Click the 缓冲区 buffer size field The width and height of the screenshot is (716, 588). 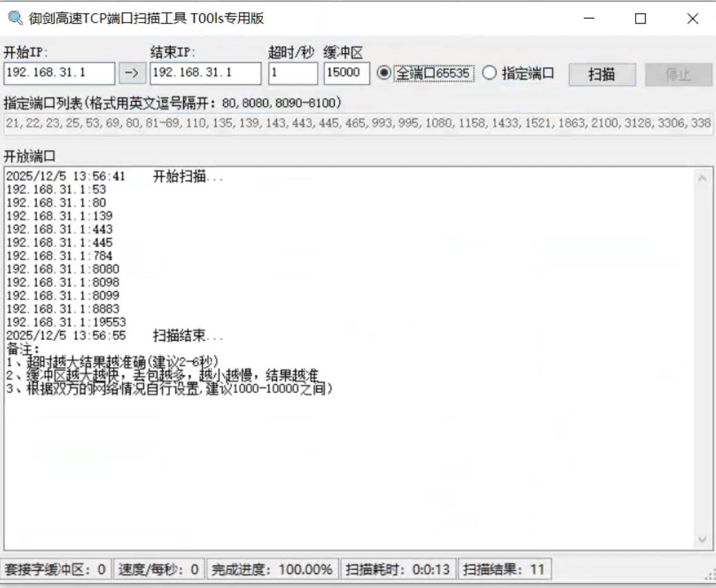pyautogui.click(x=345, y=73)
